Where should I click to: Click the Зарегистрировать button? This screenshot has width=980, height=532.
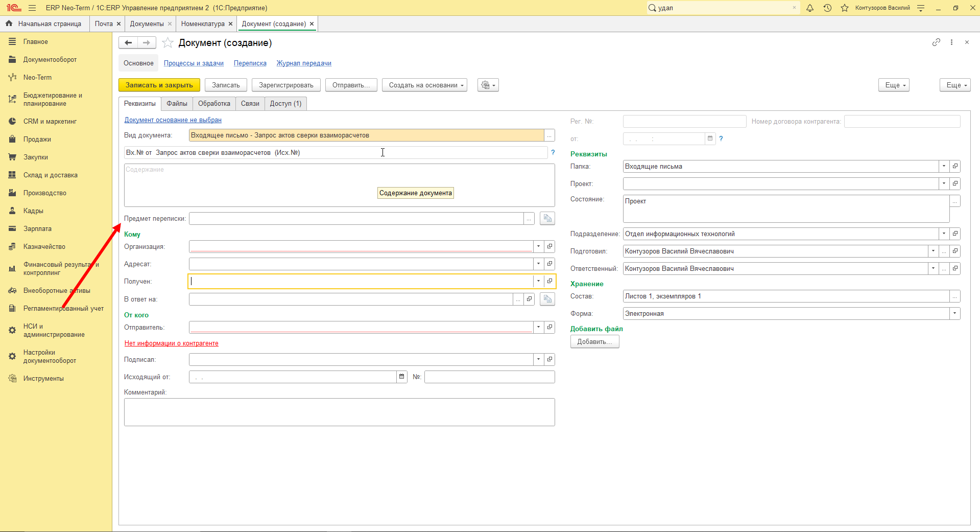pos(286,85)
